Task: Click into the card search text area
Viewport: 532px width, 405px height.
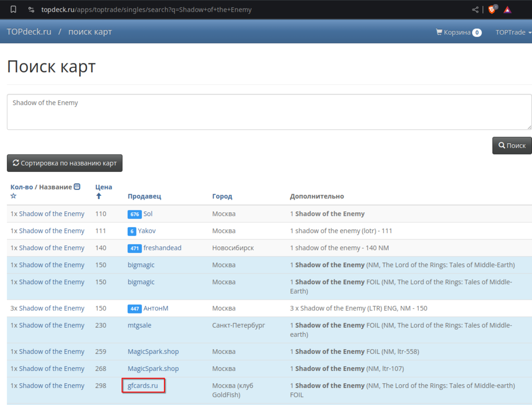Action: [x=269, y=112]
